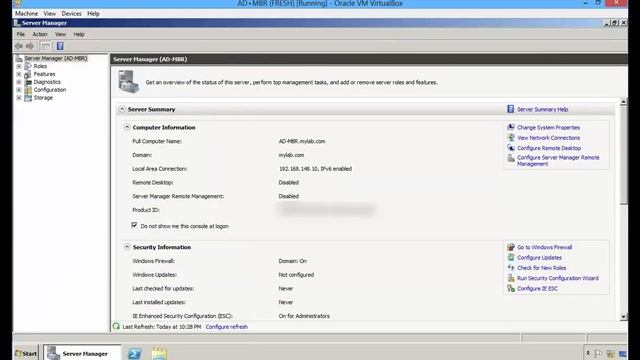The height and width of the screenshot is (360, 640).
Task: Click the 192.168.148.10 connection value
Action: click(x=315, y=169)
